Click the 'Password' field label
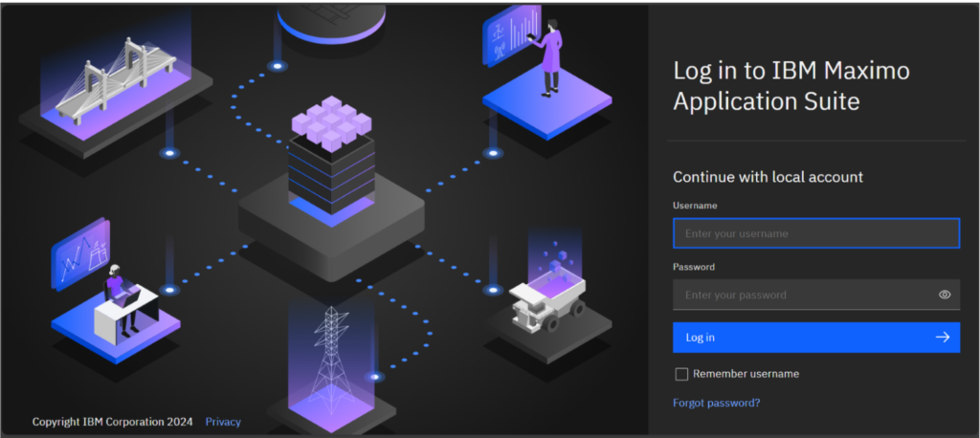This screenshot has width=980, height=438. tap(694, 267)
